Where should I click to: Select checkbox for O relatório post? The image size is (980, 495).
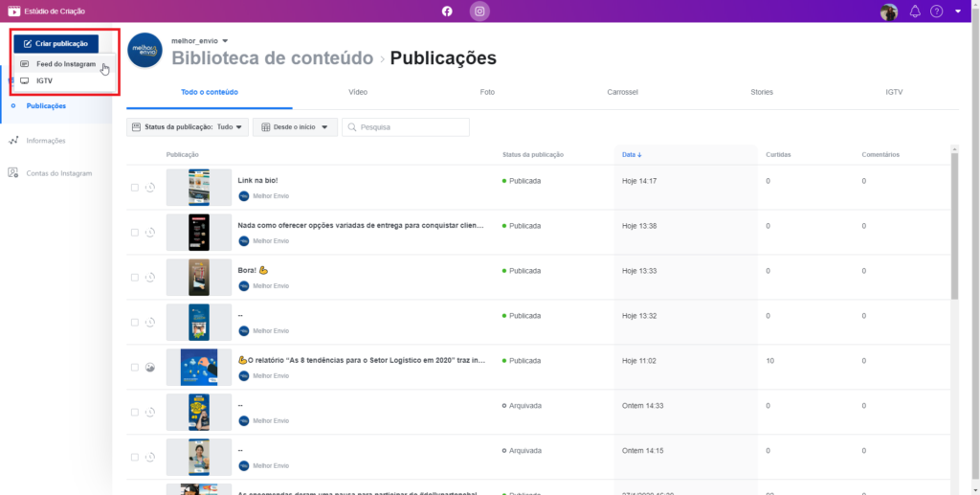pyautogui.click(x=135, y=368)
